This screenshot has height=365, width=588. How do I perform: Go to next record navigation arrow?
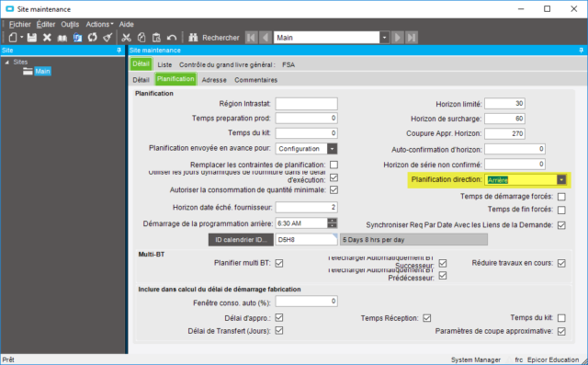click(x=397, y=38)
